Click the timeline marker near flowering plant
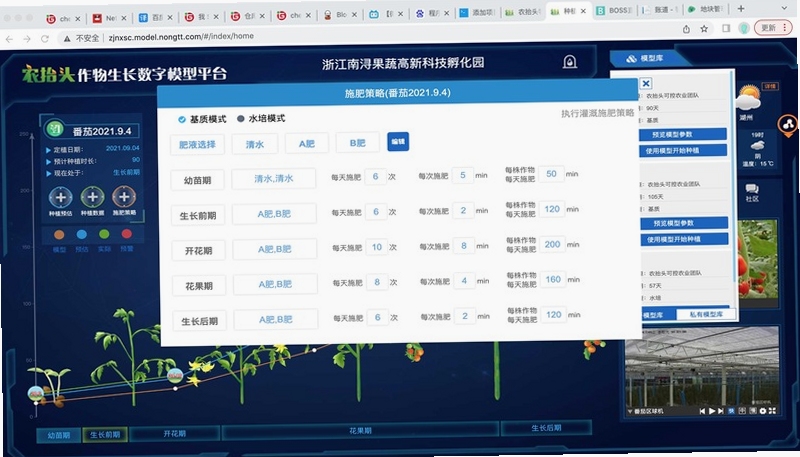The width and height of the screenshot is (800, 457). (175, 375)
